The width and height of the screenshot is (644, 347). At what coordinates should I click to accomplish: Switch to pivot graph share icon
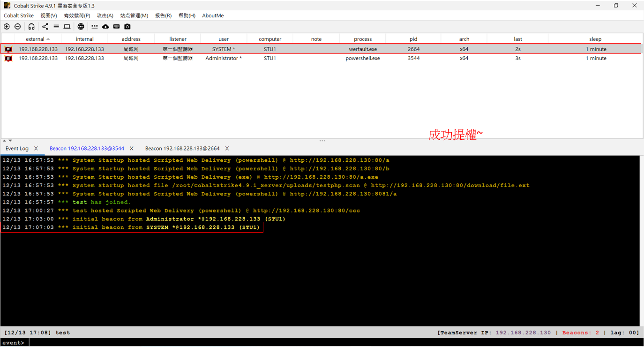tap(45, 27)
